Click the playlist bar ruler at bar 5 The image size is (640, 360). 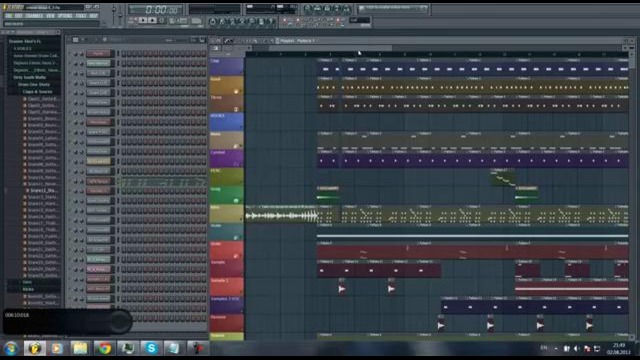pyautogui.click(x=355, y=54)
